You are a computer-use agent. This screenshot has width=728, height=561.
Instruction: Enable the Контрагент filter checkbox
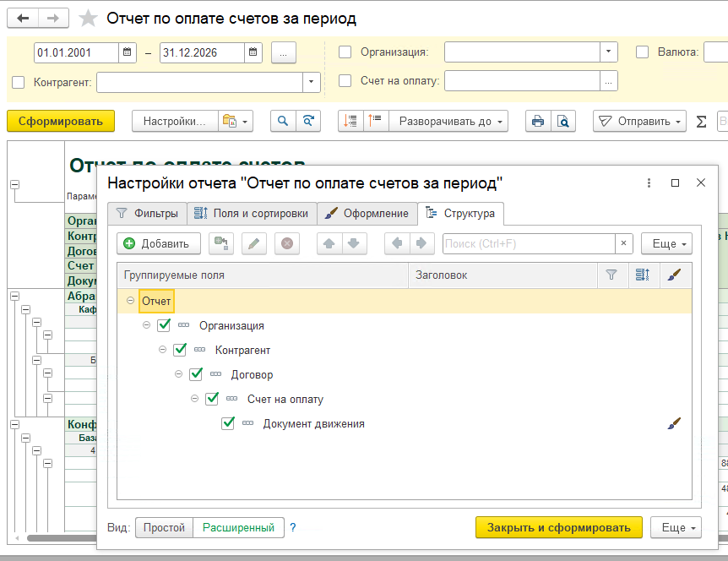(18, 83)
